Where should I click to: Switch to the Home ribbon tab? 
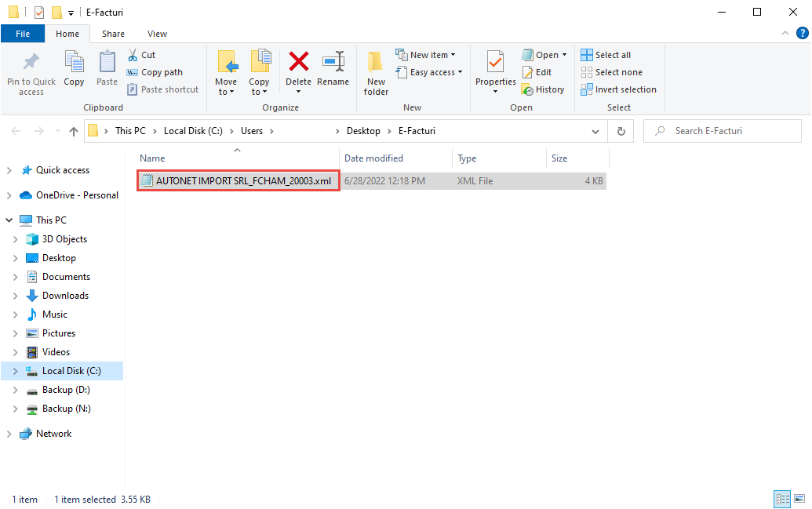[x=67, y=34]
